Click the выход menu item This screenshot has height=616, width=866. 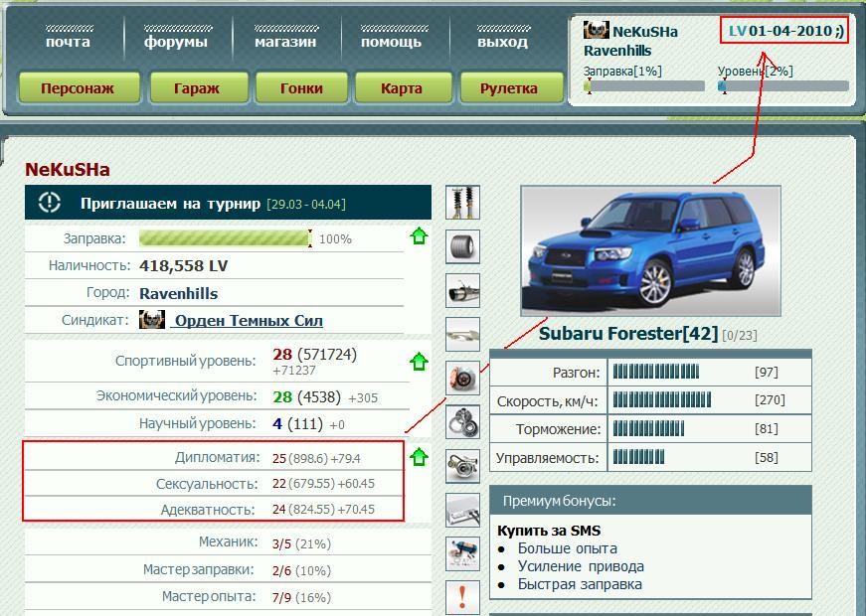[x=502, y=42]
